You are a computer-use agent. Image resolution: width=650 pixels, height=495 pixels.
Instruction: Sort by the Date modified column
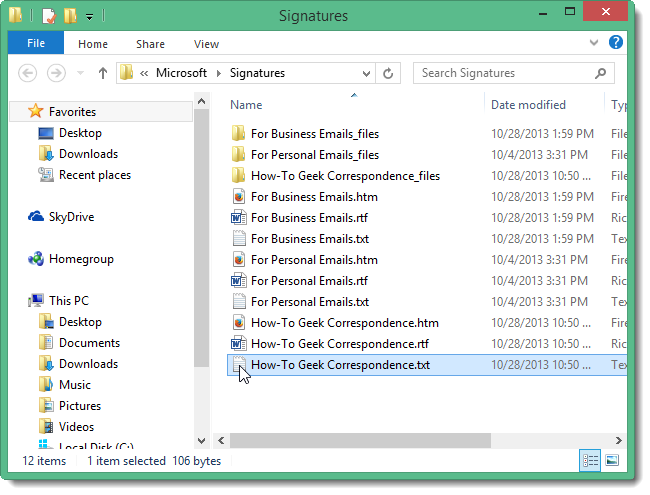(x=528, y=105)
